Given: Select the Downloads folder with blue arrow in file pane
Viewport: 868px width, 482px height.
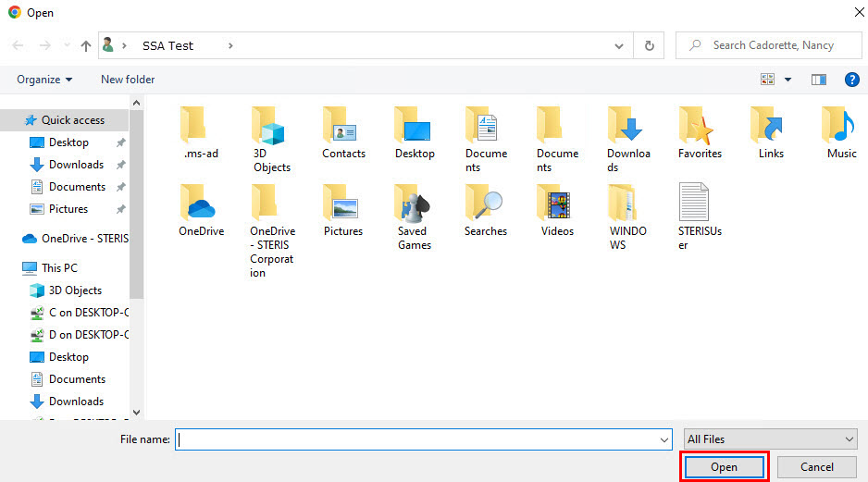Looking at the screenshot, I should [x=628, y=140].
